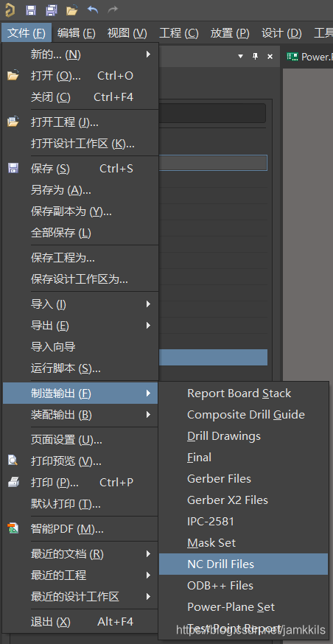The height and width of the screenshot is (644, 333).
Task: Choose 另存为 (A)...
Action: [80, 190]
